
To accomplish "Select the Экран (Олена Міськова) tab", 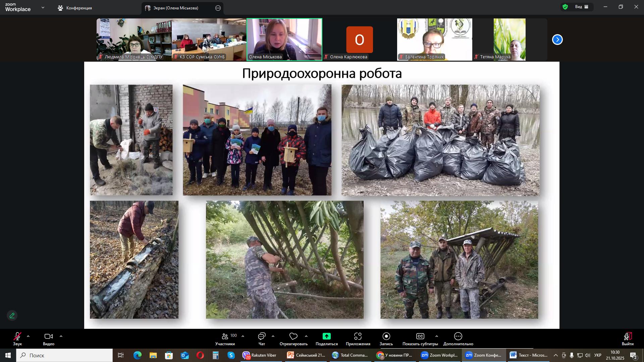I will [176, 8].
